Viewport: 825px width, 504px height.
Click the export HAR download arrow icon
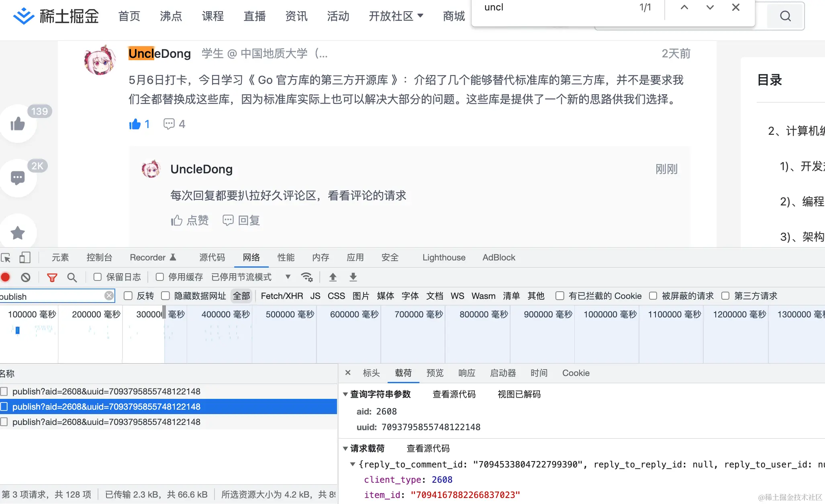pos(353,277)
